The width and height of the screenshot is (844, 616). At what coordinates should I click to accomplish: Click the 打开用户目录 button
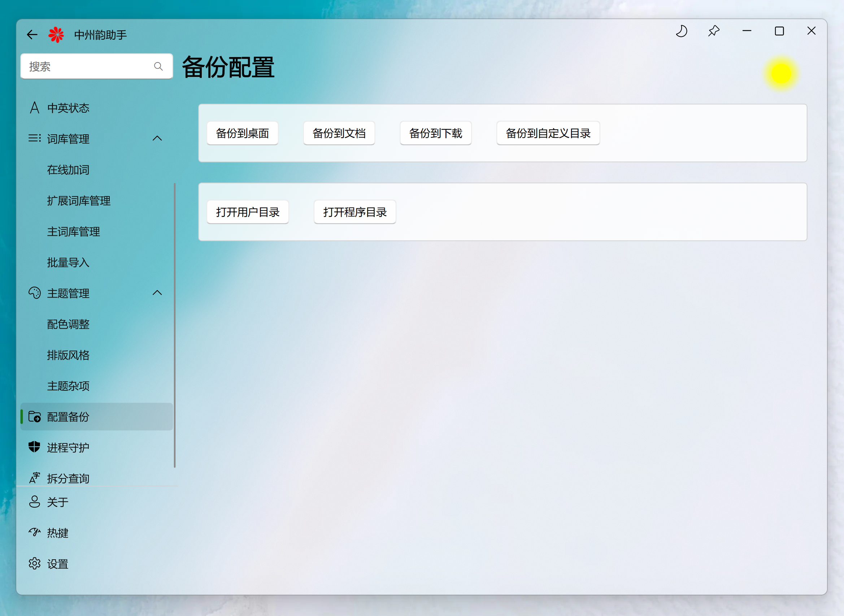click(248, 212)
